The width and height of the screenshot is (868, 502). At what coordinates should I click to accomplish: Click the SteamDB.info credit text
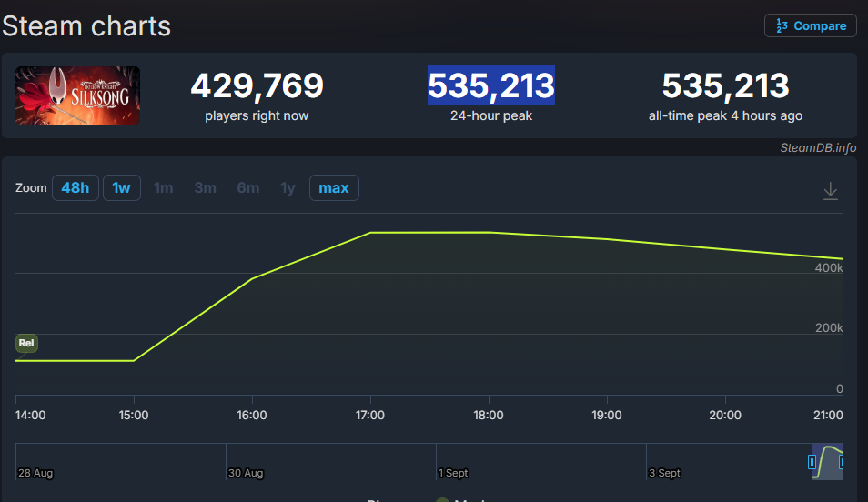click(x=818, y=147)
